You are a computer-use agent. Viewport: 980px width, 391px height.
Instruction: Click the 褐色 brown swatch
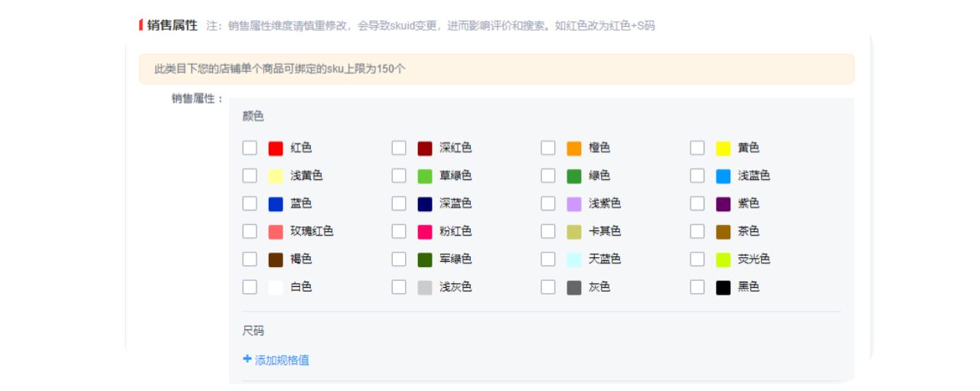click(x=276, y=259)
